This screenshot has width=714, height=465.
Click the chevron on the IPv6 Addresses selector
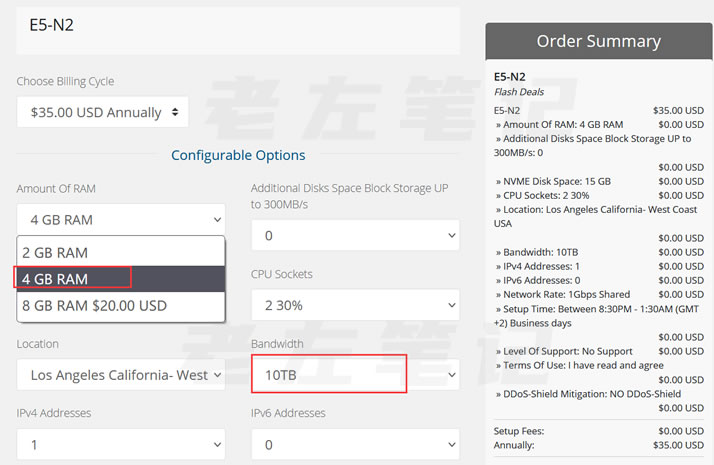click(451, 445)
